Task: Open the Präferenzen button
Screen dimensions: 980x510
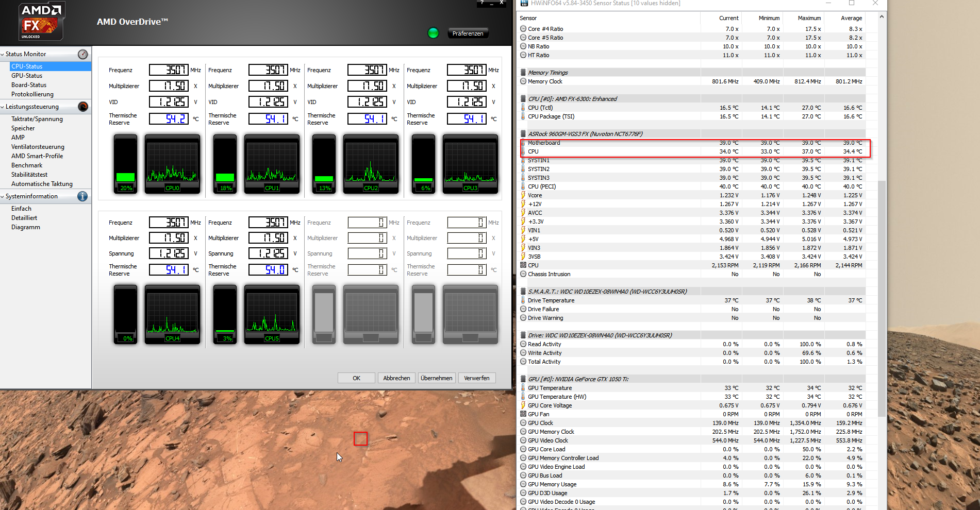Action: pos(468,33)
